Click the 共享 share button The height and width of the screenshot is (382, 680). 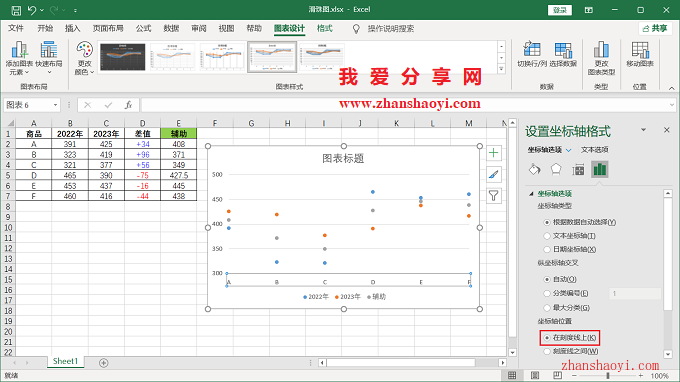pos(655,29)
